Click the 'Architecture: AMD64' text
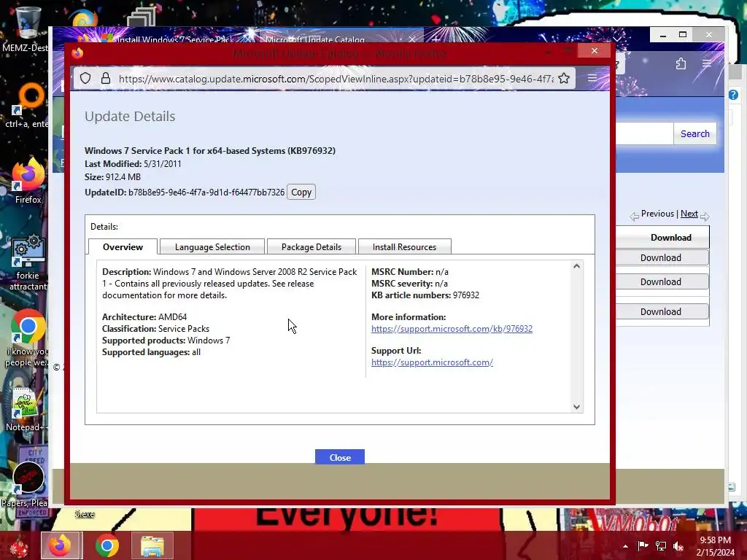 (x=144, y=317)
